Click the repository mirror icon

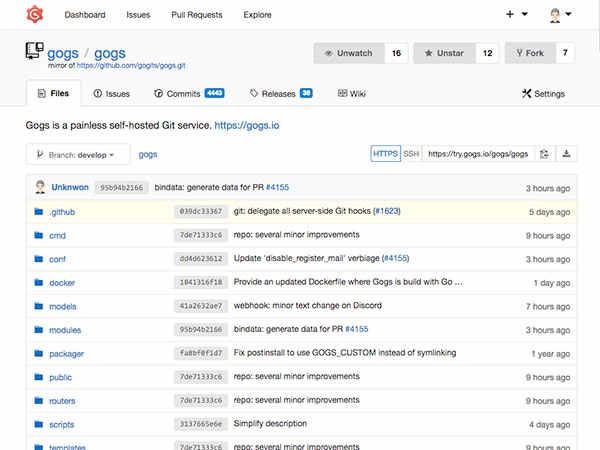tap(34, 51)
